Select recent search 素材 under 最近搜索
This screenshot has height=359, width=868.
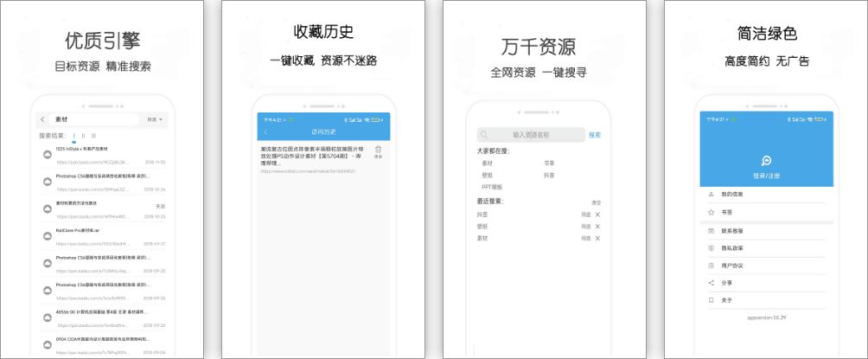(x=482, y=238)
